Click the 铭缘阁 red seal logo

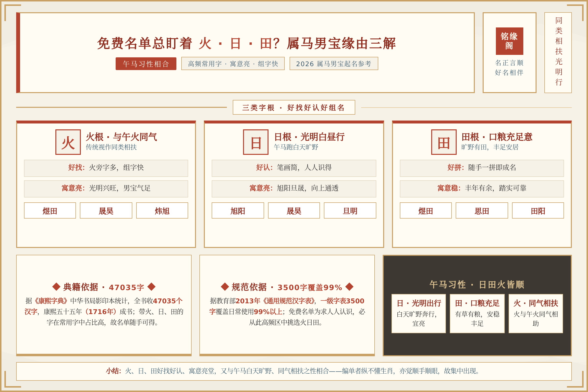(x=509, y=41)
